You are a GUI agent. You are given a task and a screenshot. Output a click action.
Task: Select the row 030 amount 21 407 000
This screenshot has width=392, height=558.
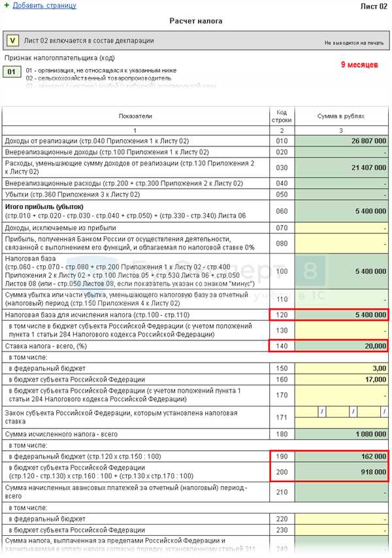tap(342, 168)
